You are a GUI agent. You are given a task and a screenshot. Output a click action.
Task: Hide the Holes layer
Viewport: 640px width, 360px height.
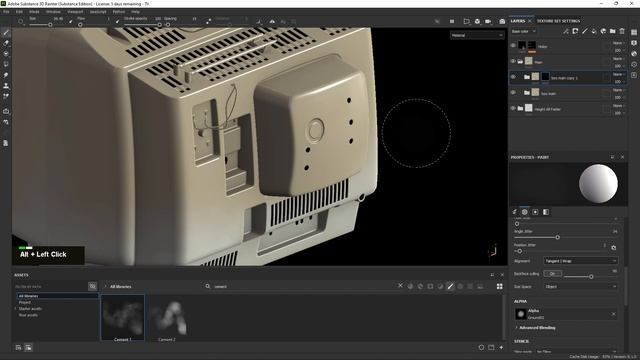513,46
